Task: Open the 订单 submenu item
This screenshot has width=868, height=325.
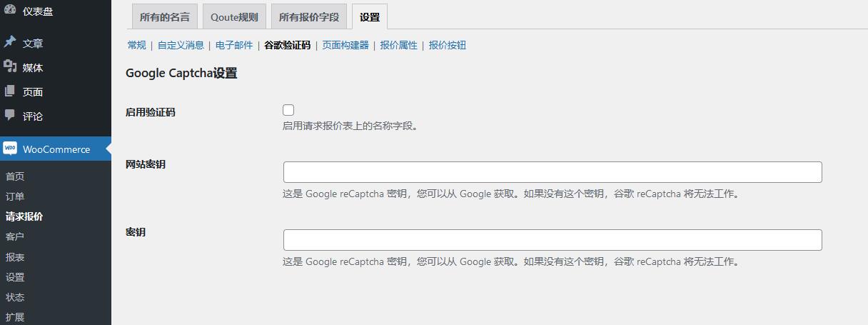Action: click(15, 196)
